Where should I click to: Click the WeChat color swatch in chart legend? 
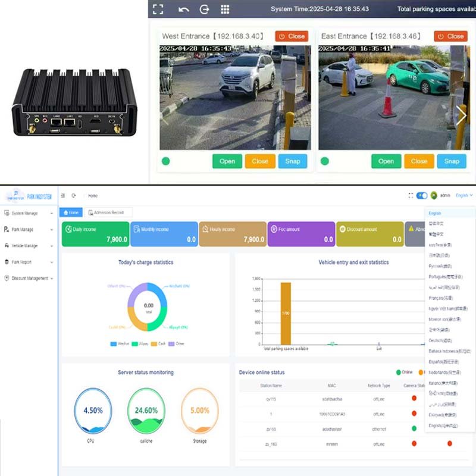113,344
